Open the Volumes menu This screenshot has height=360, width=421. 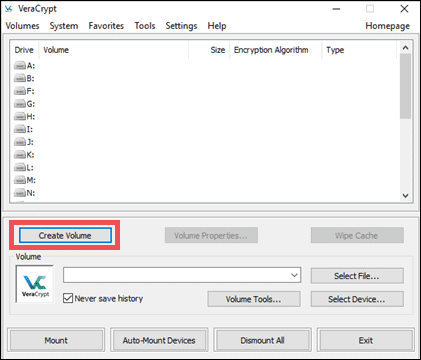pyautogui.click(x=22, y=26)
